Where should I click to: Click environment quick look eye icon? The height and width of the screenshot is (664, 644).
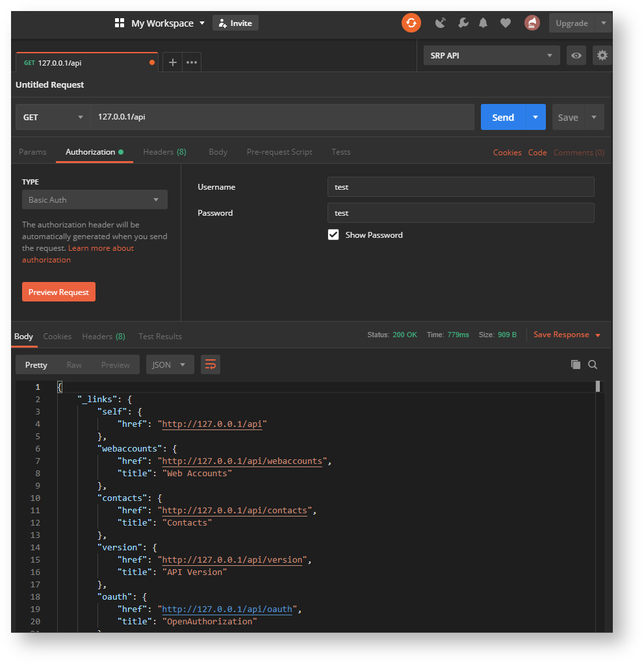pyautogui.click(x=576, y=56)
